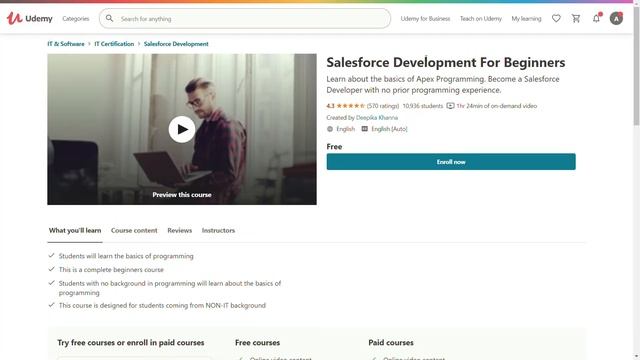Click 'Students will learn the basics of programming'
Screen dimensions: 640x360
pyautogui.click(x=126, y=256)
